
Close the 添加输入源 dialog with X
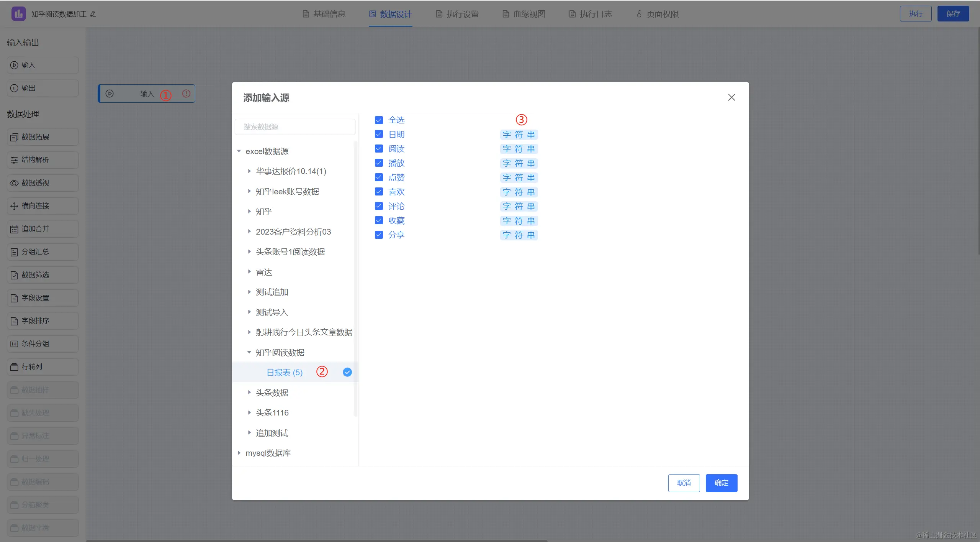[731, 97]
